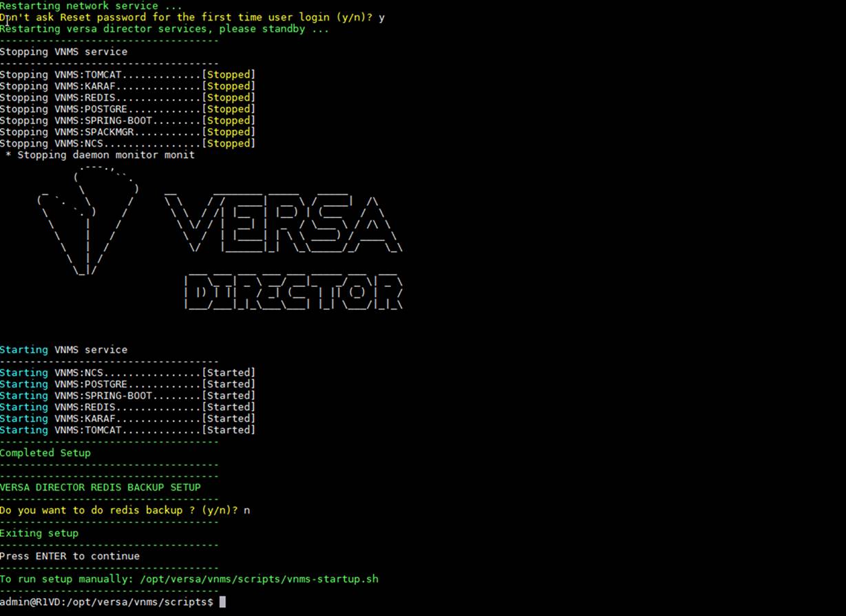846x616 pixels.
Task: Click the 'Starting VNMS:SPRING-BOOT' status line
Action: coord(127,396)
